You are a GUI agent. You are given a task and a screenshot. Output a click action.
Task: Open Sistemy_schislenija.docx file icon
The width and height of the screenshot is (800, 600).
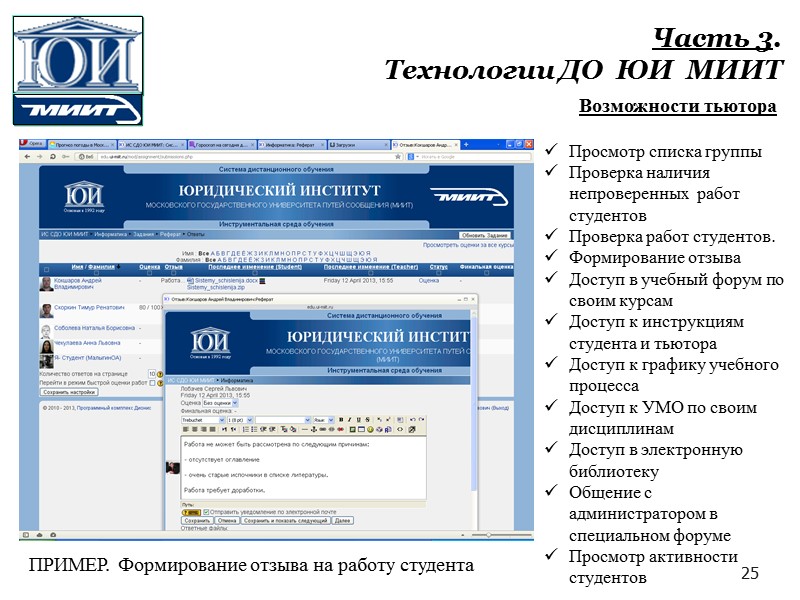click(190, 281)
